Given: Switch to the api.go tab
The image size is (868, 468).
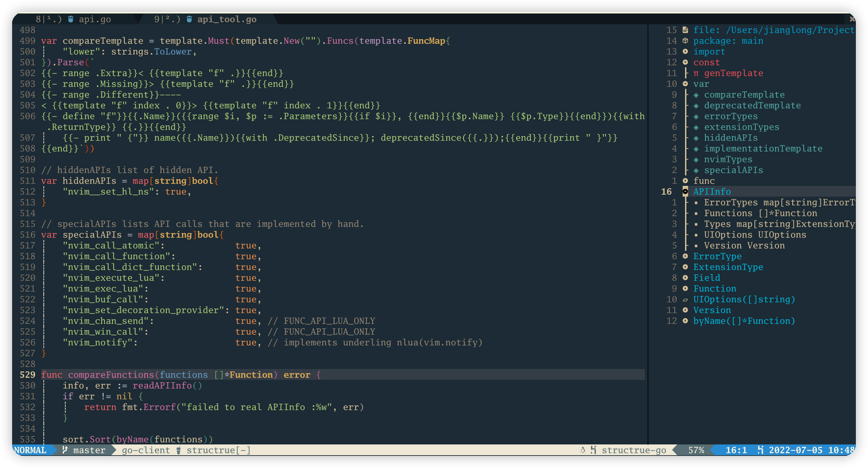Looking at the screenshot, I should click(94, 19).
